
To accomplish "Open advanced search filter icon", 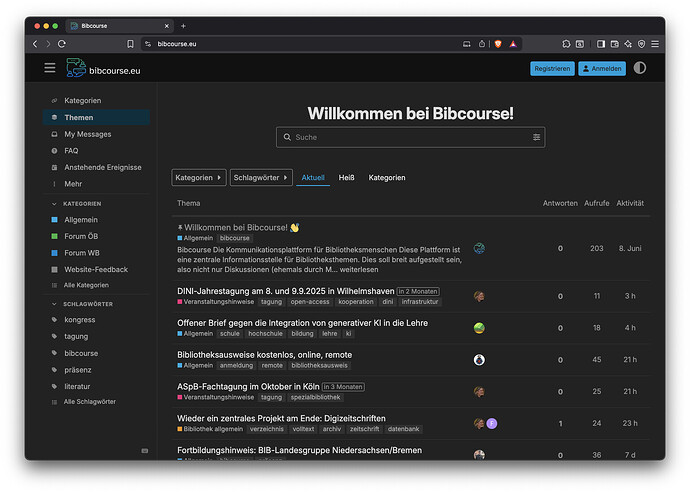I will click(x=536, y=137).
